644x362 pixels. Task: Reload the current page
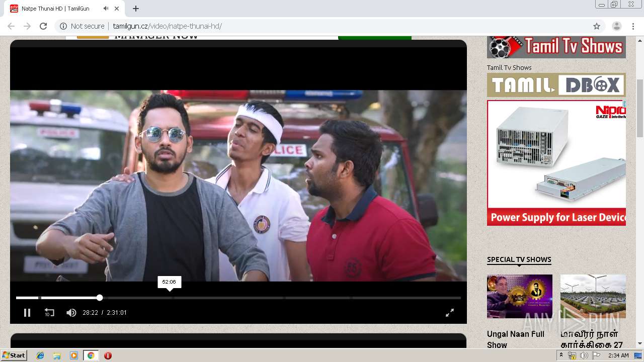(x=43, y=26)
